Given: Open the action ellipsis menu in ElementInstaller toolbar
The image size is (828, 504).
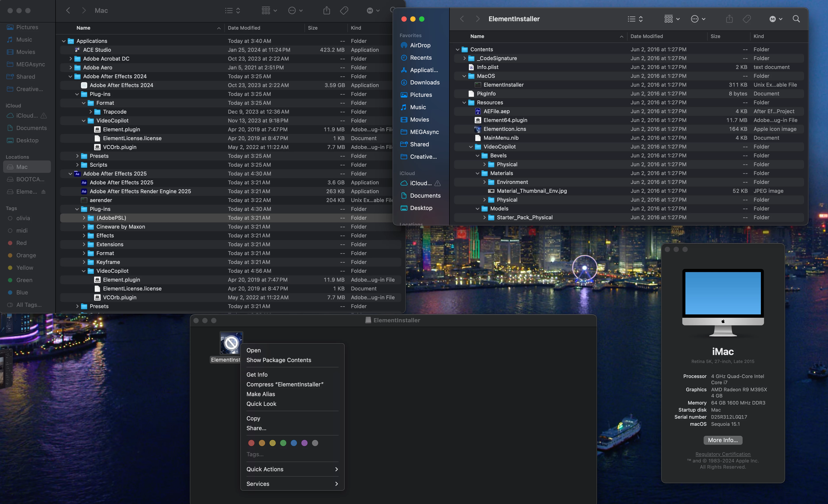Looking at the screenshot, I should coord(698,19).
